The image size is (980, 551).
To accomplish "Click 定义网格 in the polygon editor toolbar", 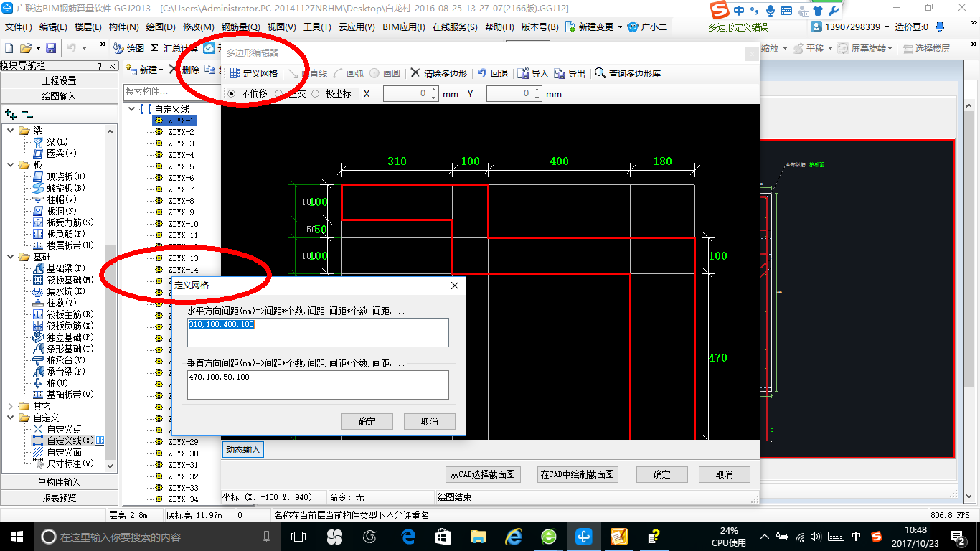I will tap(253, 73).
